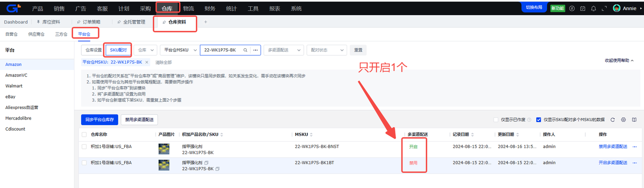Remove the 平台仓MSKU: 22-WK1P7S-BK filter tag
This screenshot has height=188, width=644.
pos(146,62)
